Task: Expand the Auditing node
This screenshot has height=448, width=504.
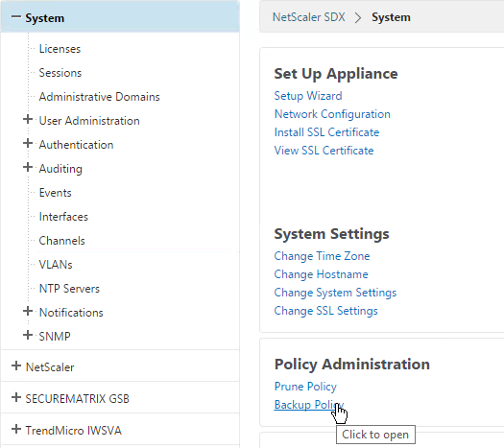Action: coord(28,167)
